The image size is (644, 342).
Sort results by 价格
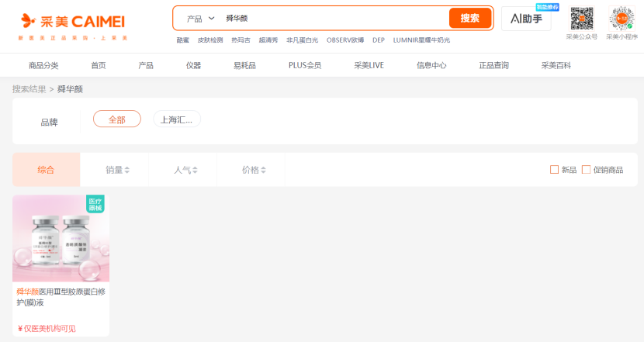coord(254,170)
